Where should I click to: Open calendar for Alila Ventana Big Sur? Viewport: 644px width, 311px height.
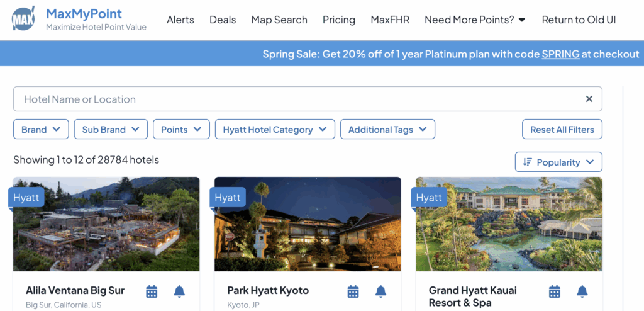click(152, 291)
